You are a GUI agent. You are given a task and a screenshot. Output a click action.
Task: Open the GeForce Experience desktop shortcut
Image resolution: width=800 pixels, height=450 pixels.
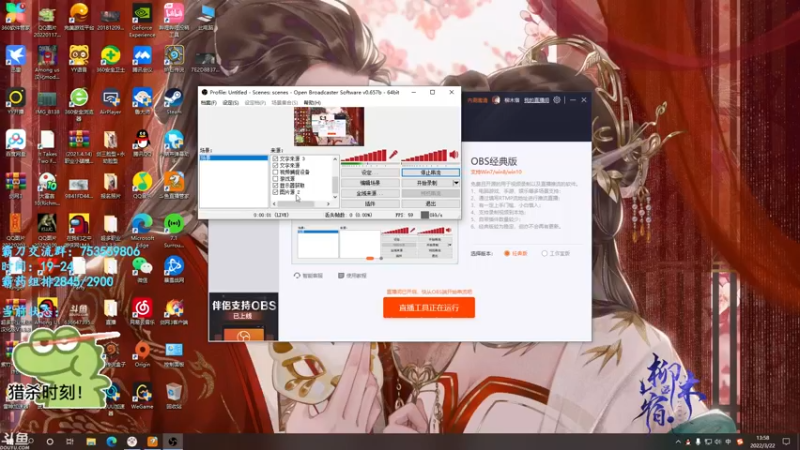click(142, 20)
